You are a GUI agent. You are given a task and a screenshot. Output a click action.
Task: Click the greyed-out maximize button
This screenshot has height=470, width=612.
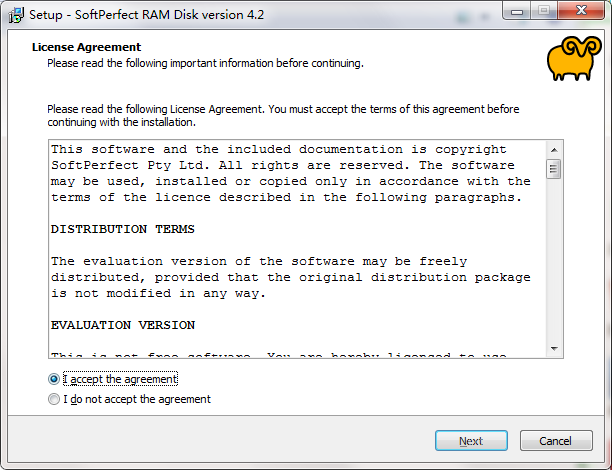[x=544, y=11]
